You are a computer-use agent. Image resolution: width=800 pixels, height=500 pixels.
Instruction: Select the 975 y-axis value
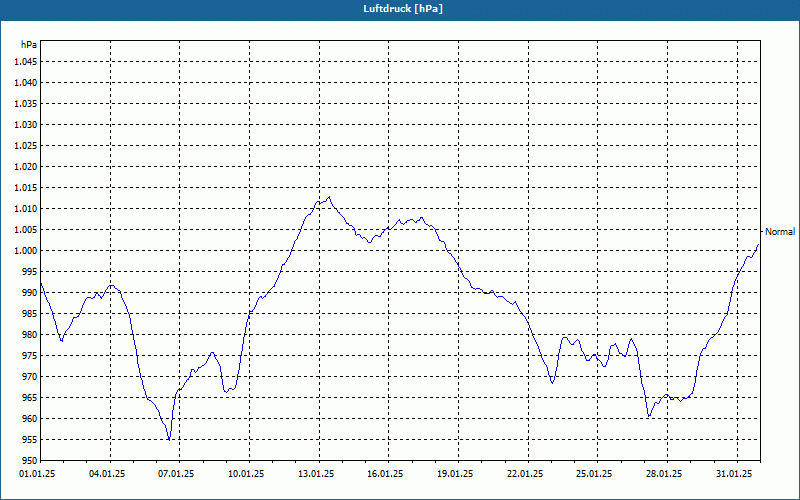tap(30, 356)
